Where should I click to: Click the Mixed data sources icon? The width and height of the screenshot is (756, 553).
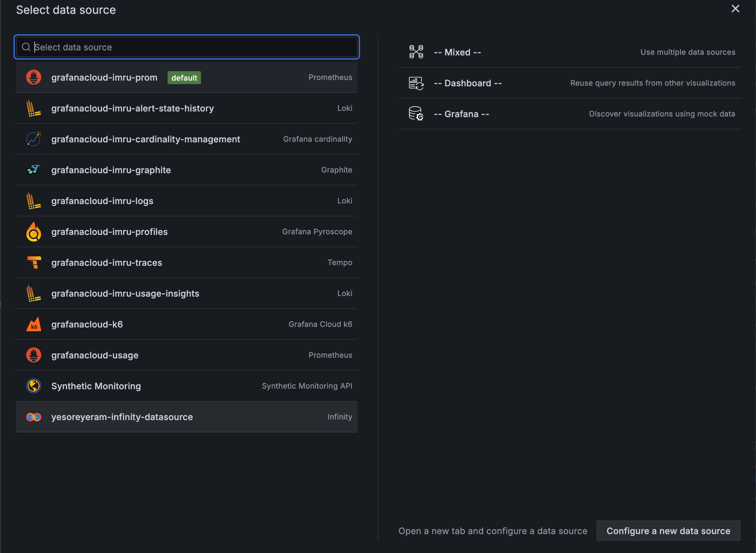(x=416, y=52)
